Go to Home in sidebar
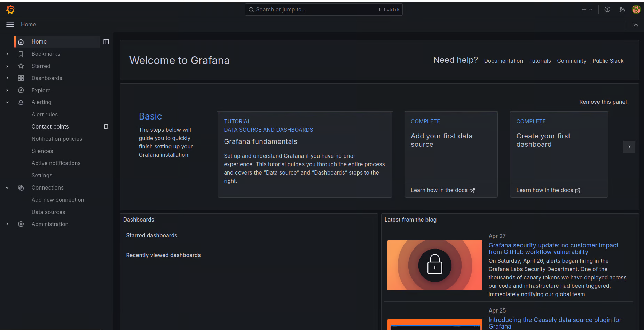 [57, 42]
